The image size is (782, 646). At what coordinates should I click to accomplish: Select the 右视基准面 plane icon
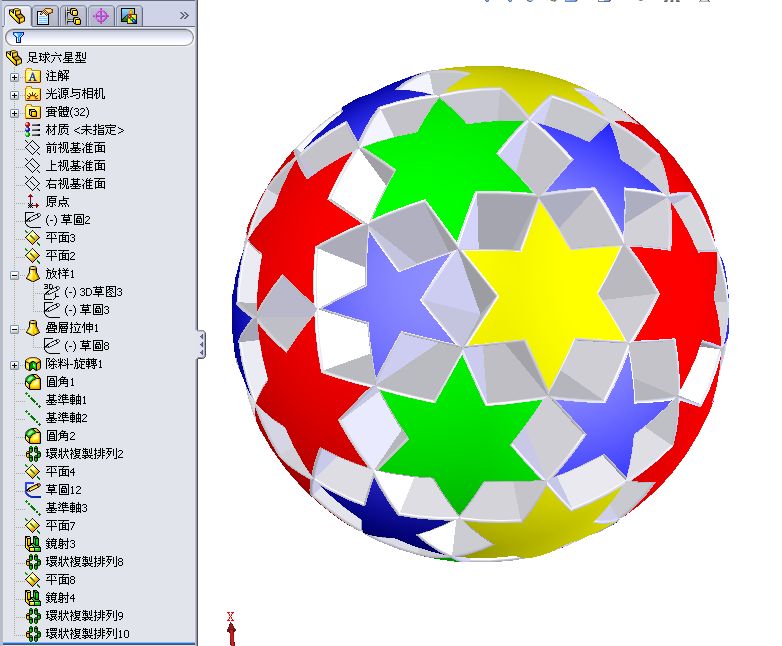[x=32, y=184]
